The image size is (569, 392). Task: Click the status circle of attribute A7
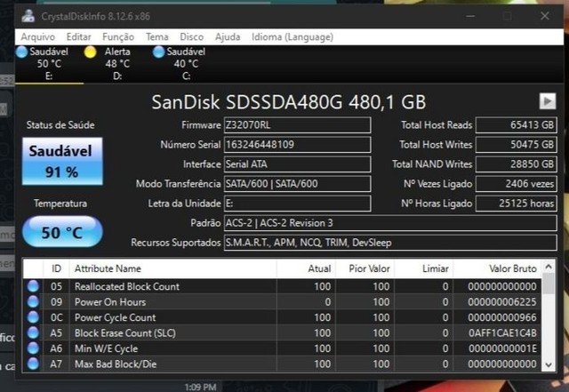[33, 364]
